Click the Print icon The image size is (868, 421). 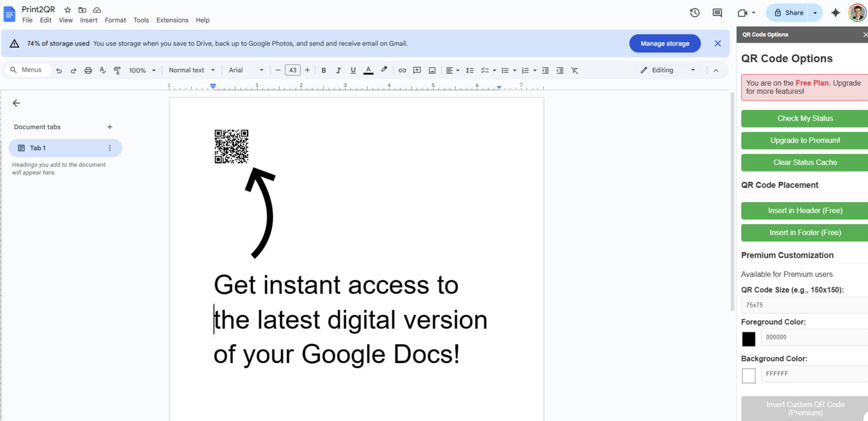pos(88,71)
